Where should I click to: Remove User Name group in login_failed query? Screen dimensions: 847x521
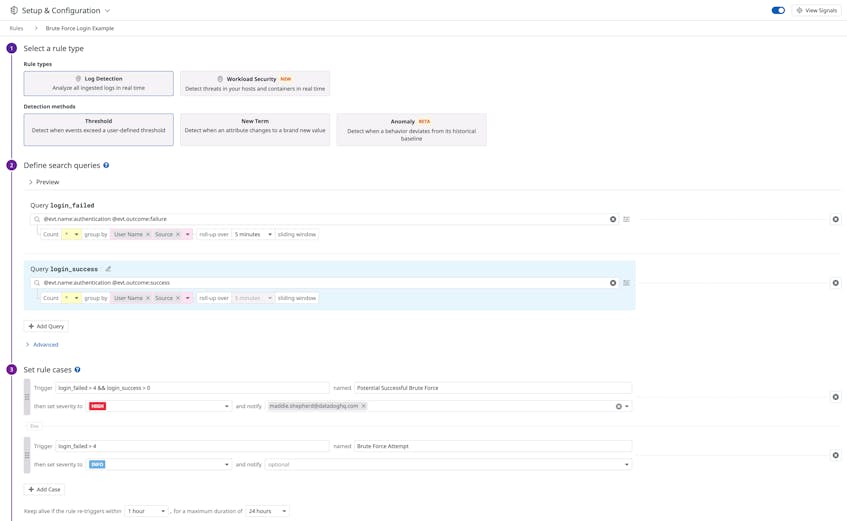pos(148,234)
